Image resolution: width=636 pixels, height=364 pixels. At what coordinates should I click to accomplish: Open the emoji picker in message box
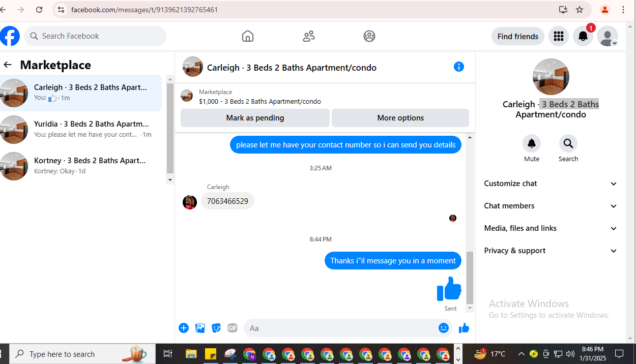click(x=444, y=328)
